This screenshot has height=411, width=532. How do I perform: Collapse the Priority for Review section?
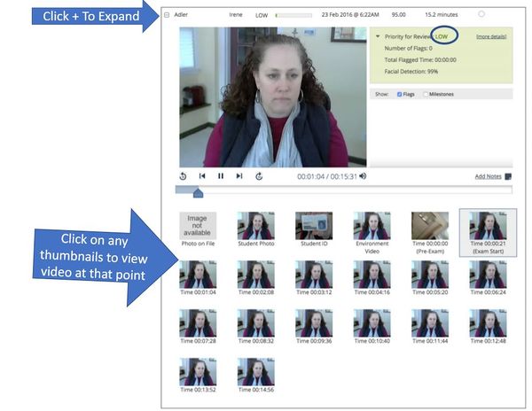tap(375, 36)
